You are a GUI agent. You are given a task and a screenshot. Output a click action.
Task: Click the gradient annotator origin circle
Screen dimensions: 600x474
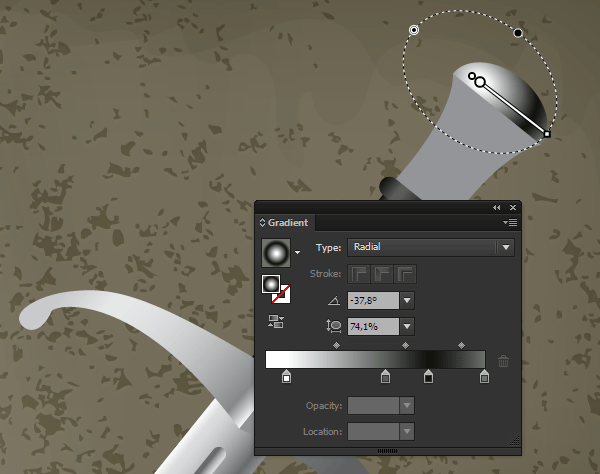tap(480, 82)
